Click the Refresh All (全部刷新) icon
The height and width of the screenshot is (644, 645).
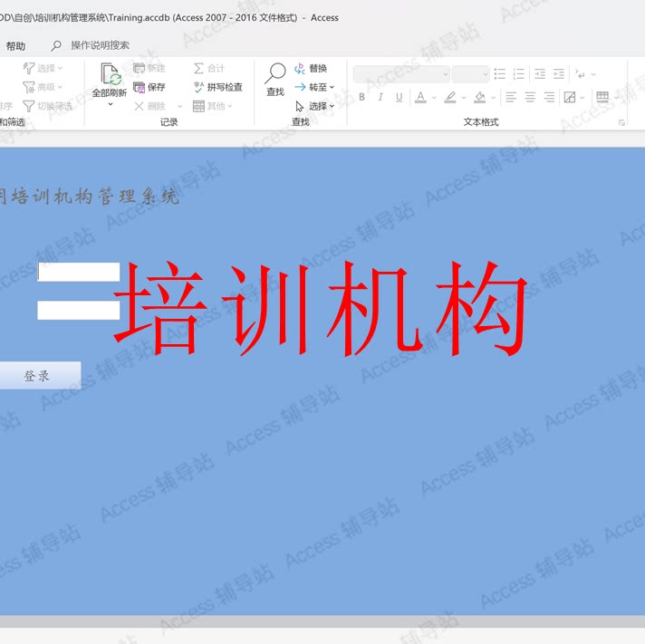coord(111,74)
